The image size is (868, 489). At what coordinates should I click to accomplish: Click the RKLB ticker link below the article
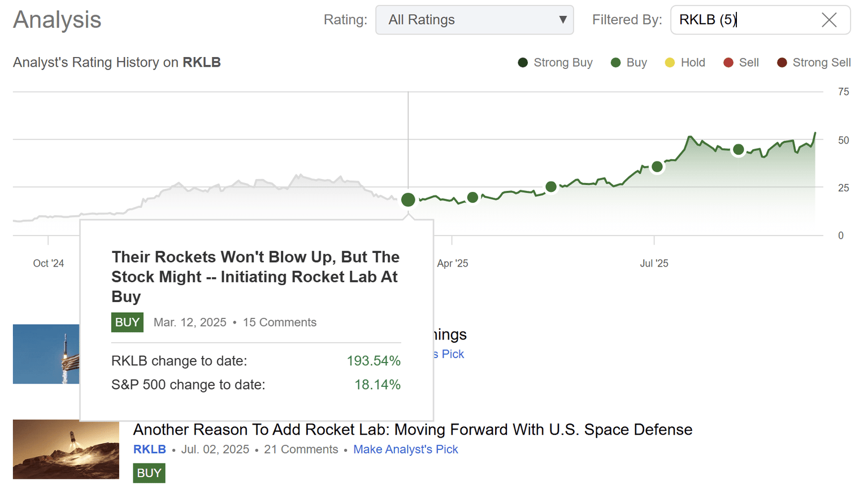click(149, 449)
